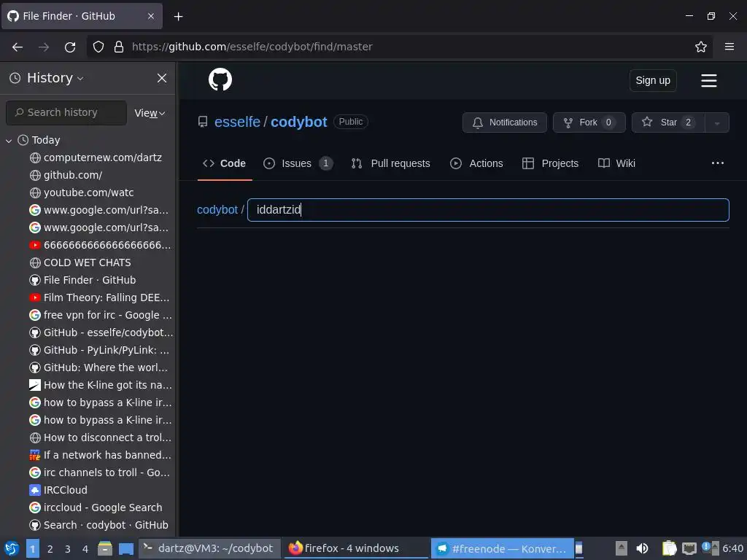The image size is (747, 560).
Task: Reload the page with the refresh icon
Action: (x=70, y=47)
